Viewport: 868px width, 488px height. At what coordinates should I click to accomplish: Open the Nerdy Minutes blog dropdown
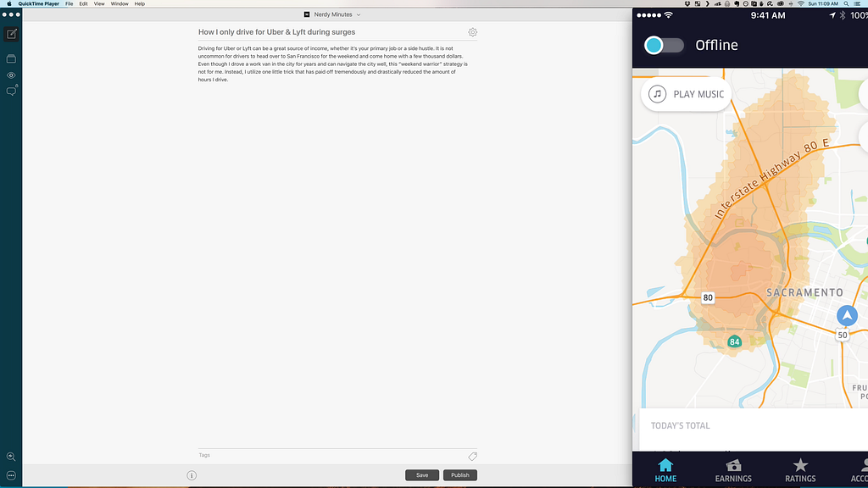coord(332,14)
